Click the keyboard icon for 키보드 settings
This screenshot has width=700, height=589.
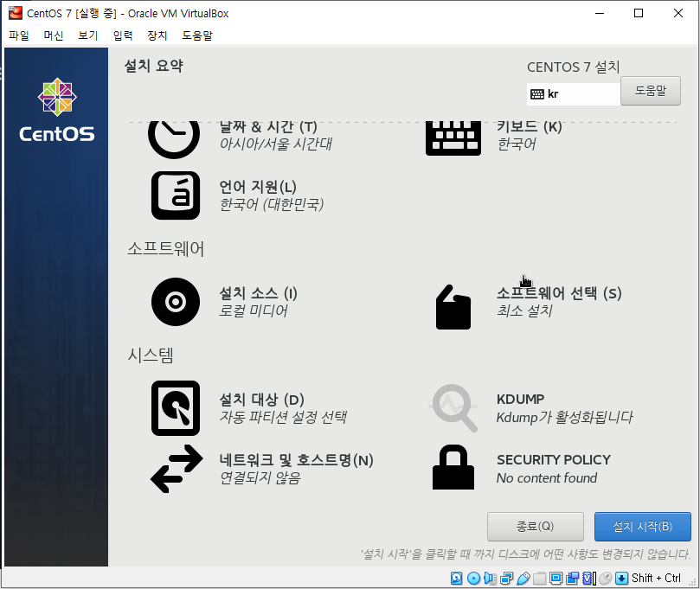(x=453, y=138)
